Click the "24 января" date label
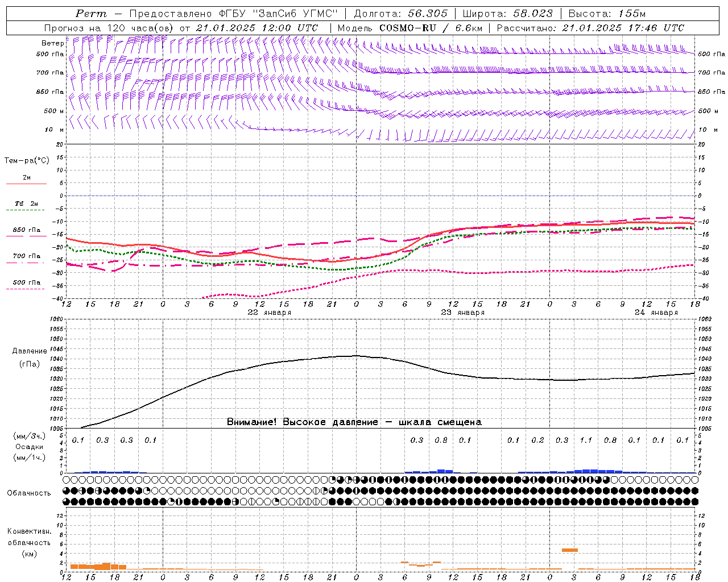Image resolution: width=728 pixels, height=582 pixels. click(656, 313)
